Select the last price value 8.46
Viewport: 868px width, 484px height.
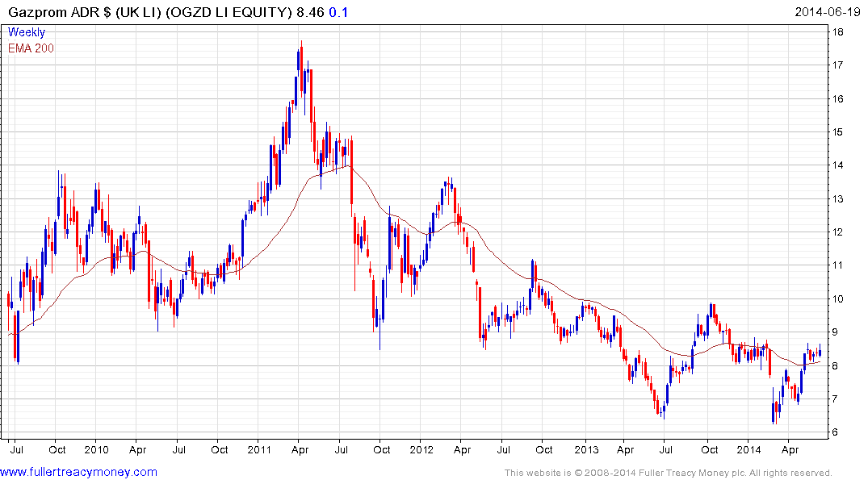pos(310,12)
